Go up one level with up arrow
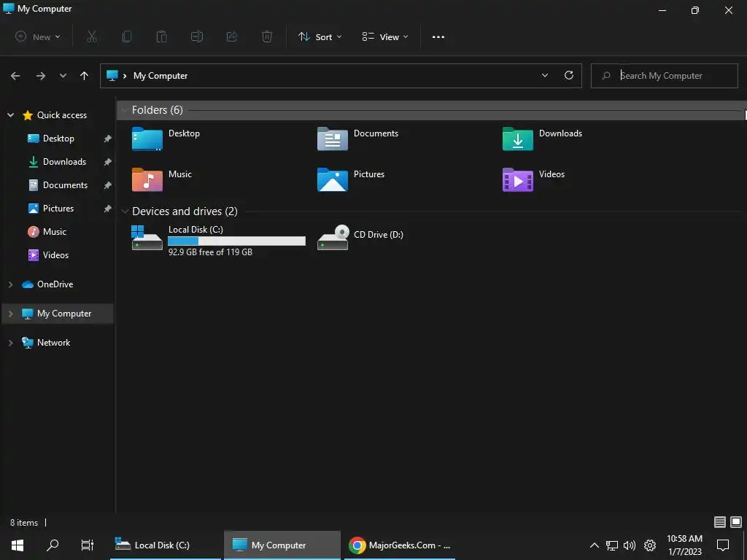This screenshot has height=560, width=747. 85,76
